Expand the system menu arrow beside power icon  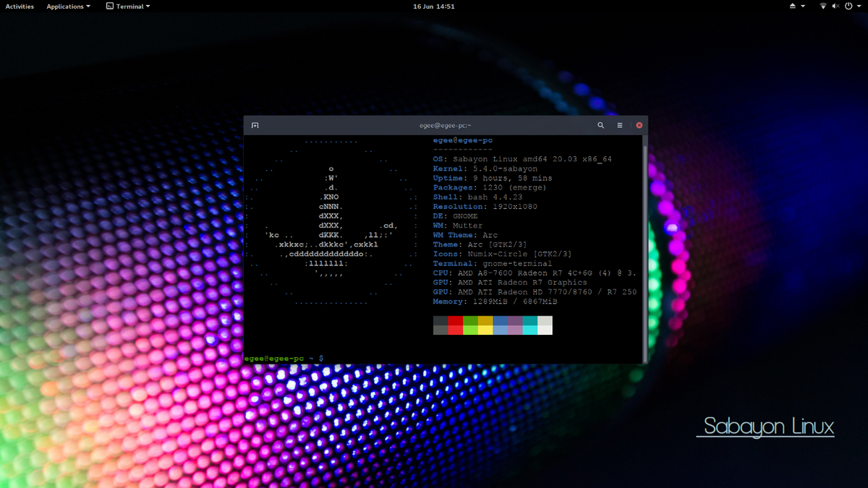[x=858, y=7]
